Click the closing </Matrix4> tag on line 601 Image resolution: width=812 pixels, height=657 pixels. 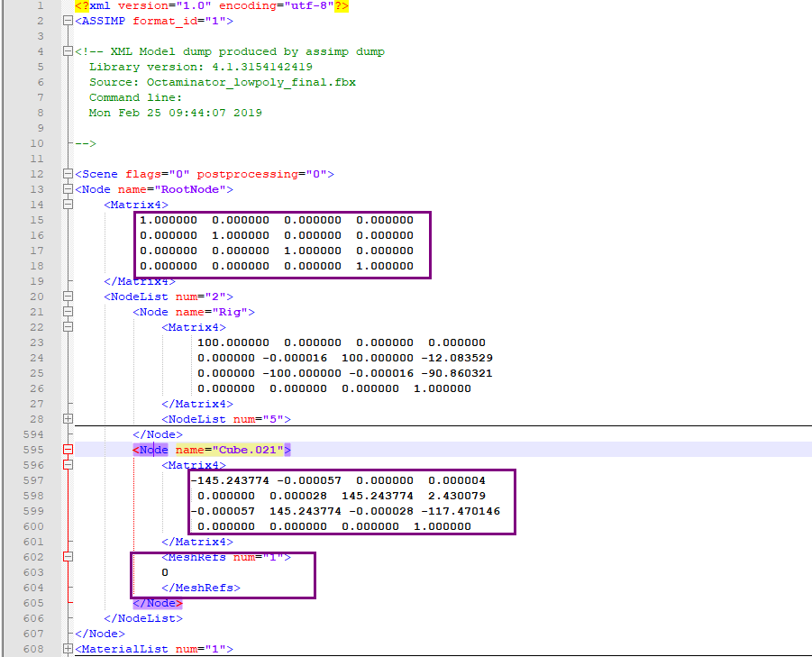pyautogui.click(x=197, y=542)
